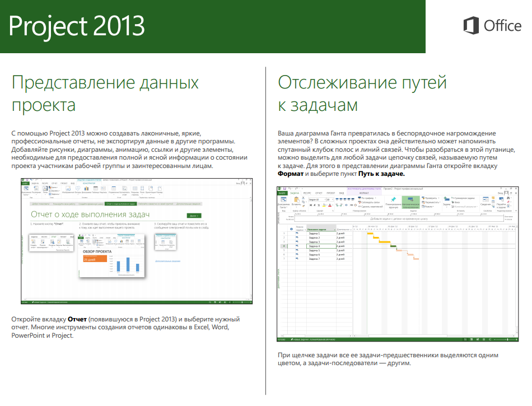Switch to the ОТЧЕТ tab in the Gantt screenshot
This screenshot has width=532, height=406.
(319, 193)
